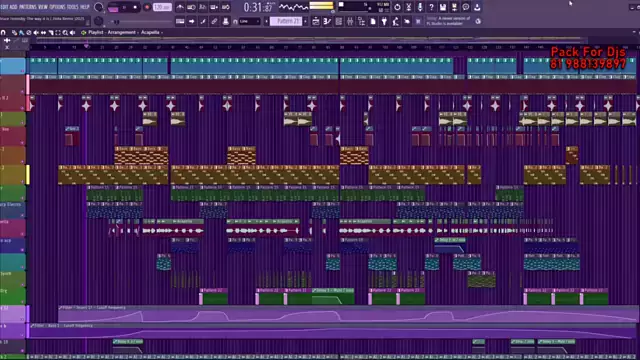Click the 120 tempo display

pos(162,7)
